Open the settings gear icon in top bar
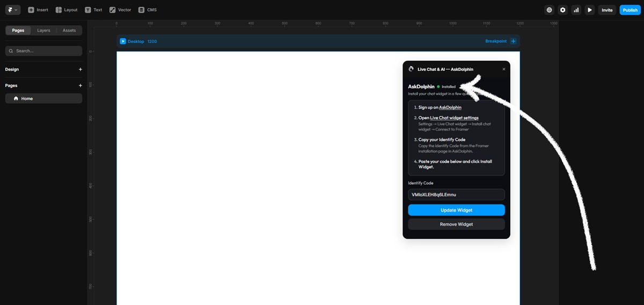Screen dimensions: 644x305 (x=562, y=10)
